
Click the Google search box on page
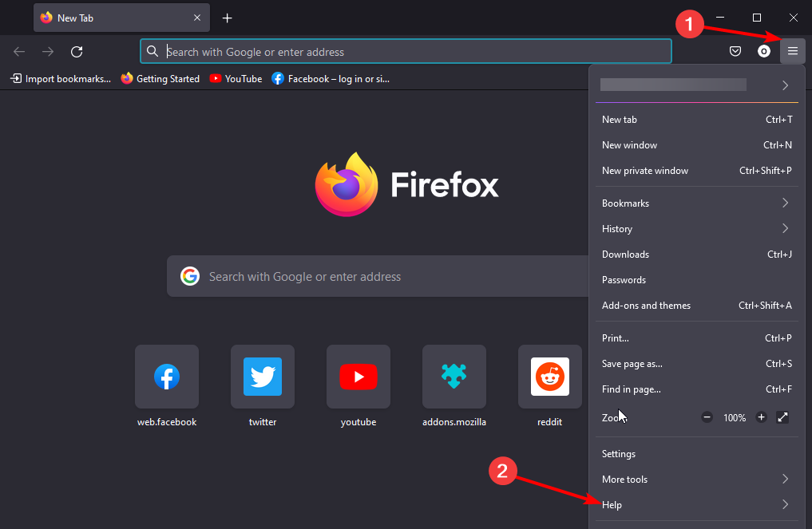[x=378, y=276]
